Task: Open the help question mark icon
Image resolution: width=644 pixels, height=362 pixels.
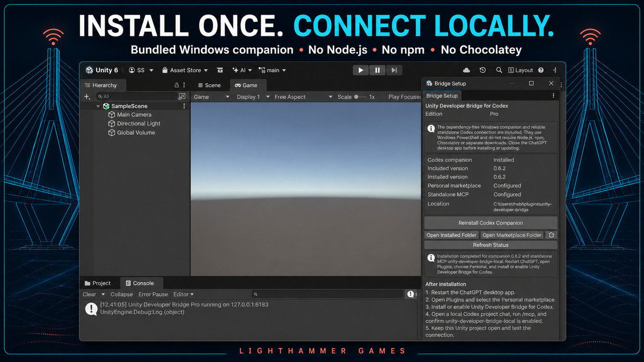Action: [x=541, y=70]
